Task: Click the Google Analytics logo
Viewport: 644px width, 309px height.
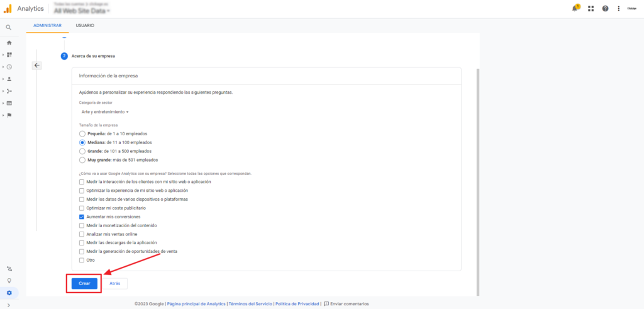Action: tap(8, 9)
